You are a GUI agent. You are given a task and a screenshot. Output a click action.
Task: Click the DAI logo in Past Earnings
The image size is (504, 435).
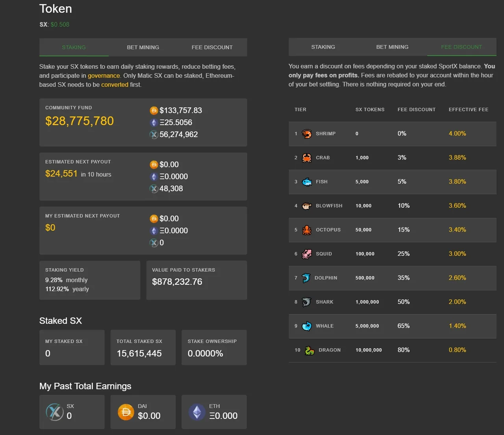[x=126, y=412]
